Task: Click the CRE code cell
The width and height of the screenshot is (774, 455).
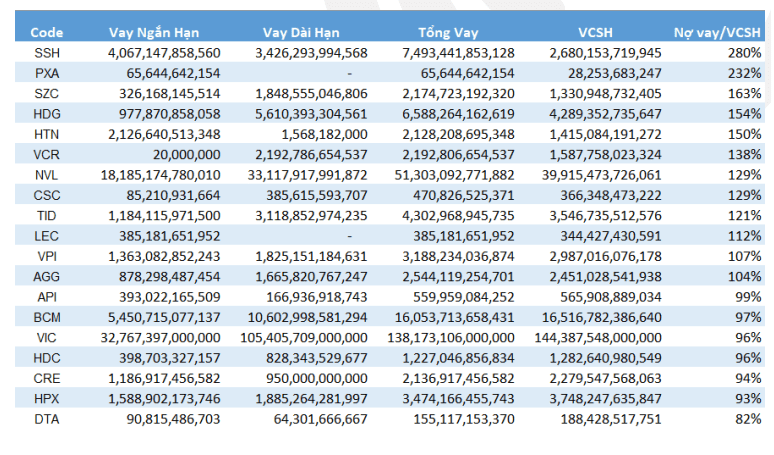Action: [47, 379]
